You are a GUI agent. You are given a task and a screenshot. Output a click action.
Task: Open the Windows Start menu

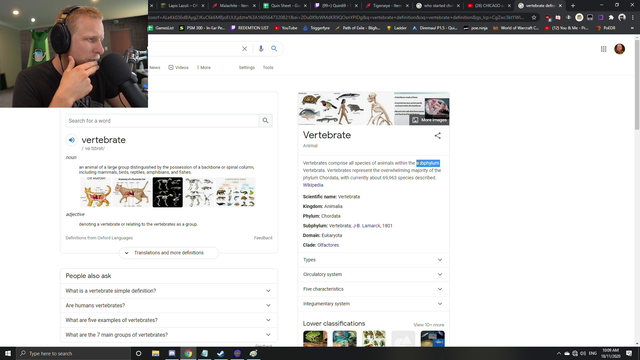8,353
